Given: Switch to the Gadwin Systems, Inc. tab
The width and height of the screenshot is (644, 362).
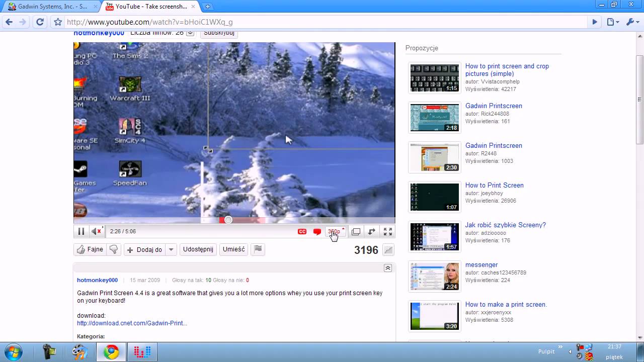Looking at the screenshot, I should click(x=52, y=7).
